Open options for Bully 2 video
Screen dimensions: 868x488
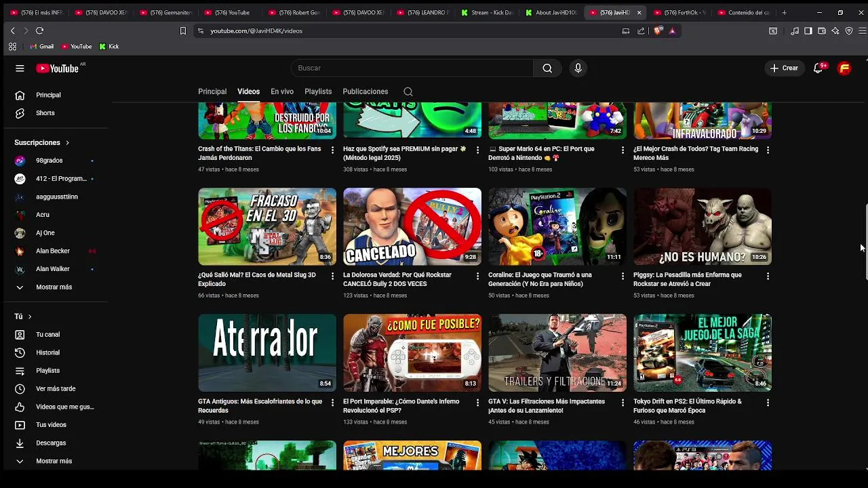[x=477, y=276]
